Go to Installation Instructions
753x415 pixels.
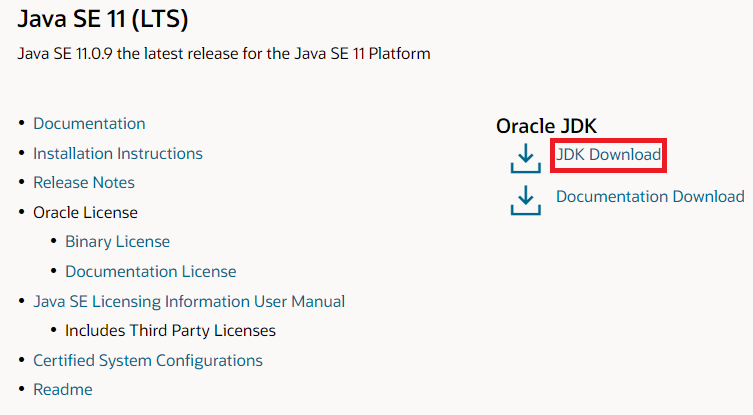point(118,153)
